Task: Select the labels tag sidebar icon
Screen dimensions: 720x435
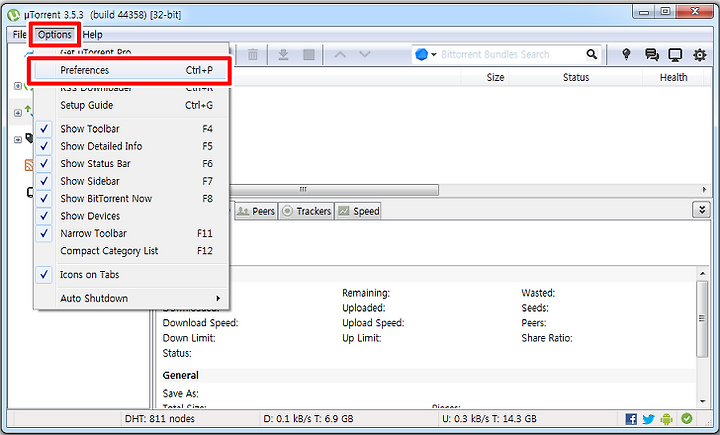Action: tap(29, 138)
